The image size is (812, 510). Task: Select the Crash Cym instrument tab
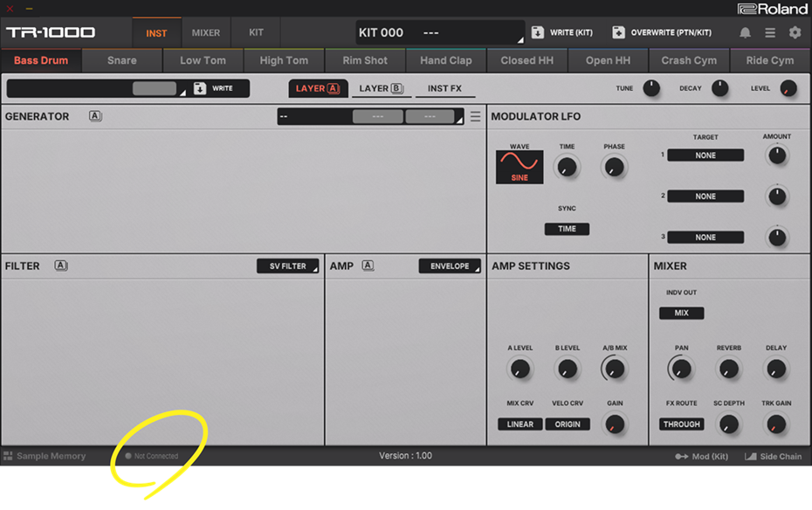click(x=689, y=60)
